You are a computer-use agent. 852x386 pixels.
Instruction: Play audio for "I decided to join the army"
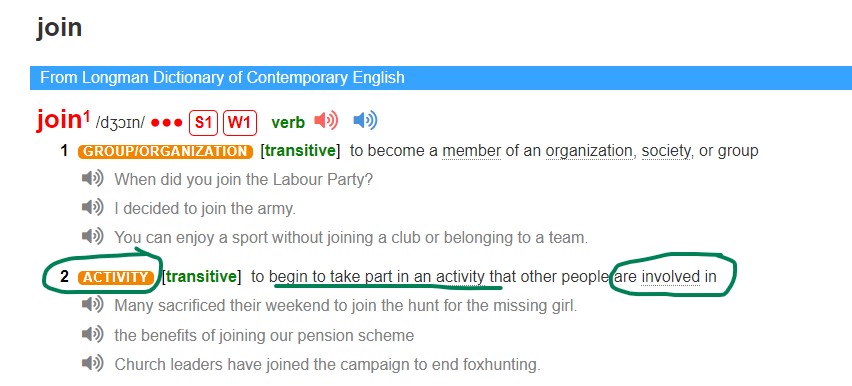click(x=92, y=207)
